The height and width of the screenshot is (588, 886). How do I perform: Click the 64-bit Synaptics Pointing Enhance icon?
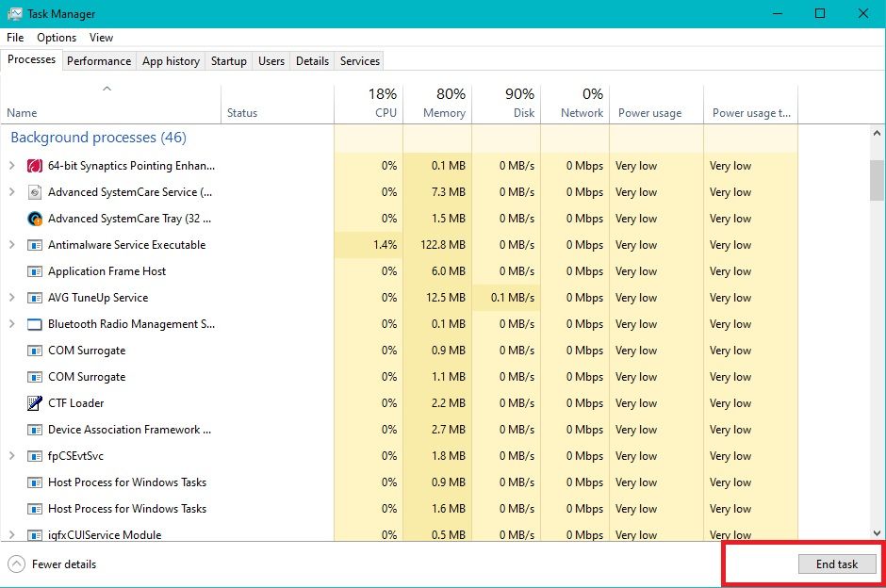pyautogui.click(x=35, y=166)
